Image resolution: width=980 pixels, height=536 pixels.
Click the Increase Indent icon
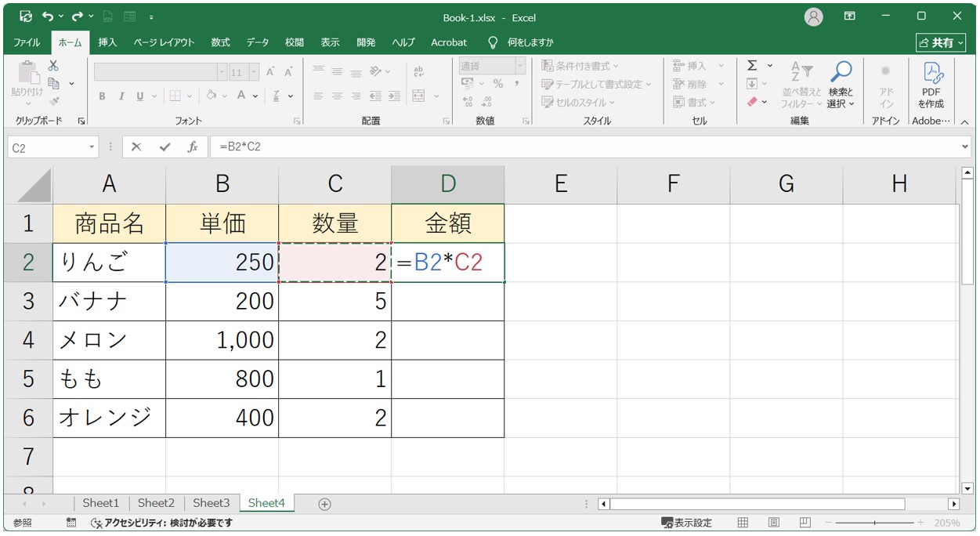coord(393,96)
